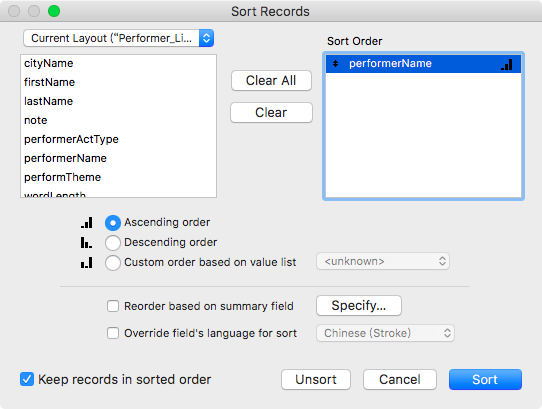Select the Ascending order radio button
Viewport: 542px width, 409px height.
pos(113,223)
